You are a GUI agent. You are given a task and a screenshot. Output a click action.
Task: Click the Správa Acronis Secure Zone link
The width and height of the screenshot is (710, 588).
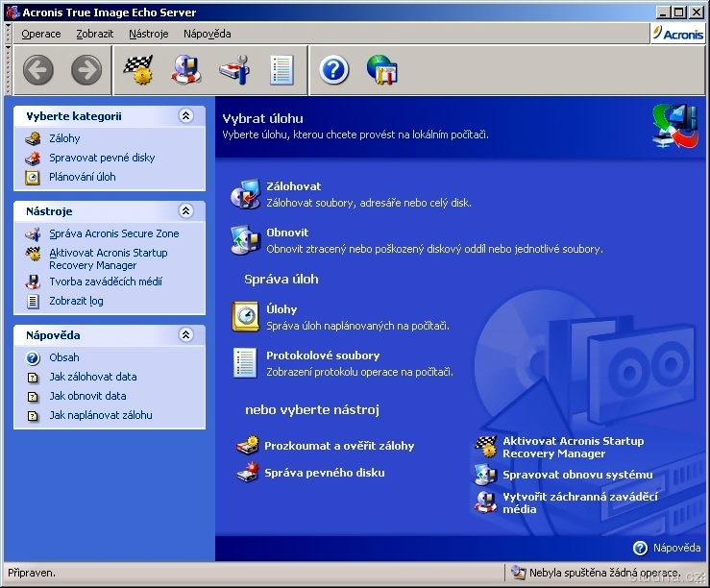113,233
